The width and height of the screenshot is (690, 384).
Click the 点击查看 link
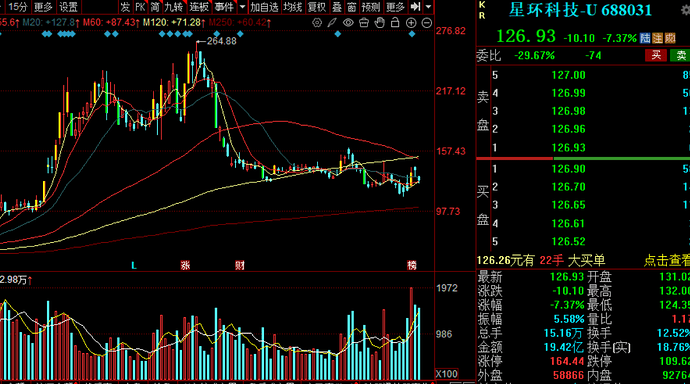(667, 260)
